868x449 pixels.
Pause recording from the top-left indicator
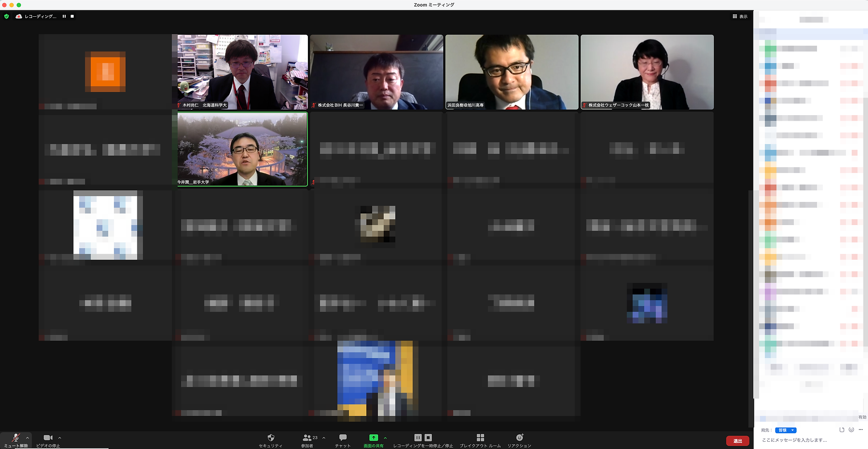(x=64, y=16)
